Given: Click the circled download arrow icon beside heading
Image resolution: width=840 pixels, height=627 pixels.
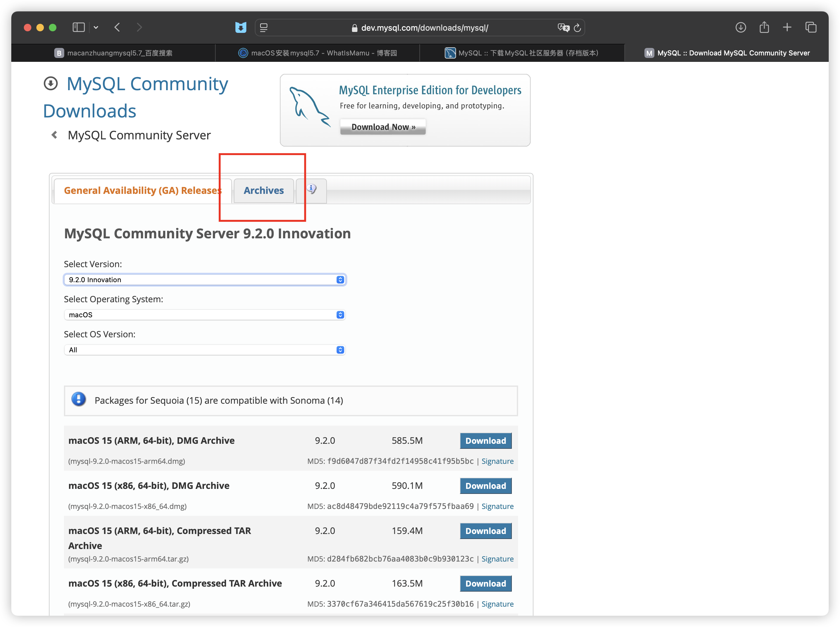Looking at the screenshot, I should (50, 84).
